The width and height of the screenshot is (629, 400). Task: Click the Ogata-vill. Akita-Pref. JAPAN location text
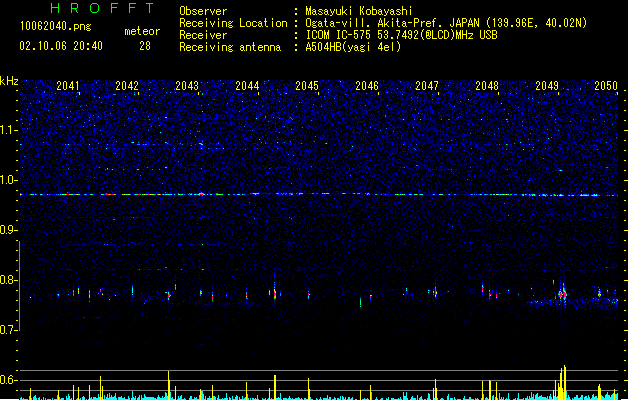click(x=446, y=23)
